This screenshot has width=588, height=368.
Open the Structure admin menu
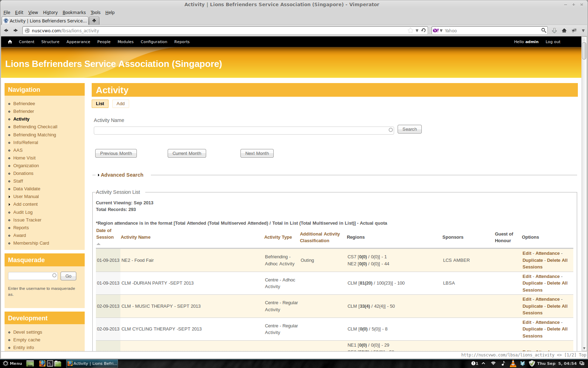pos(50,42)
